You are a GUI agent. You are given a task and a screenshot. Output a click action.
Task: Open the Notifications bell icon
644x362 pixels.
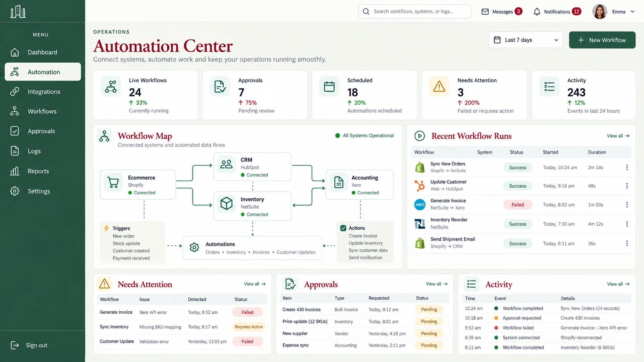pos(537,12)
